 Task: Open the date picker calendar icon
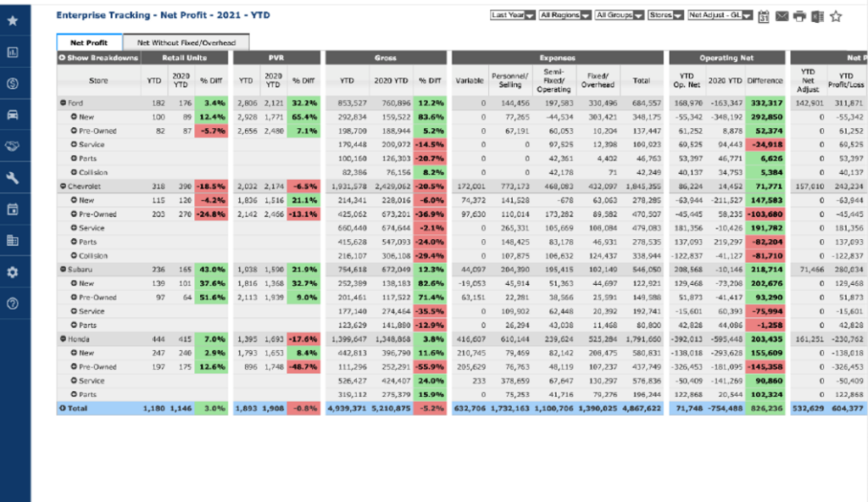pos(764,17)
